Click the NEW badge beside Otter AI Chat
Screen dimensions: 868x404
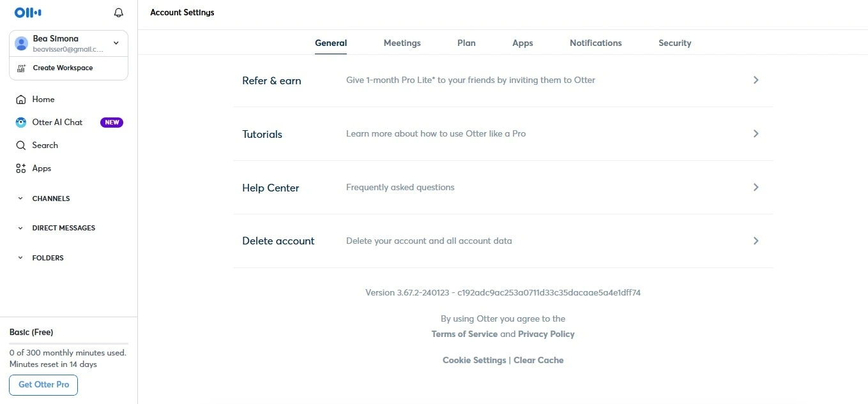pos(112,123)
